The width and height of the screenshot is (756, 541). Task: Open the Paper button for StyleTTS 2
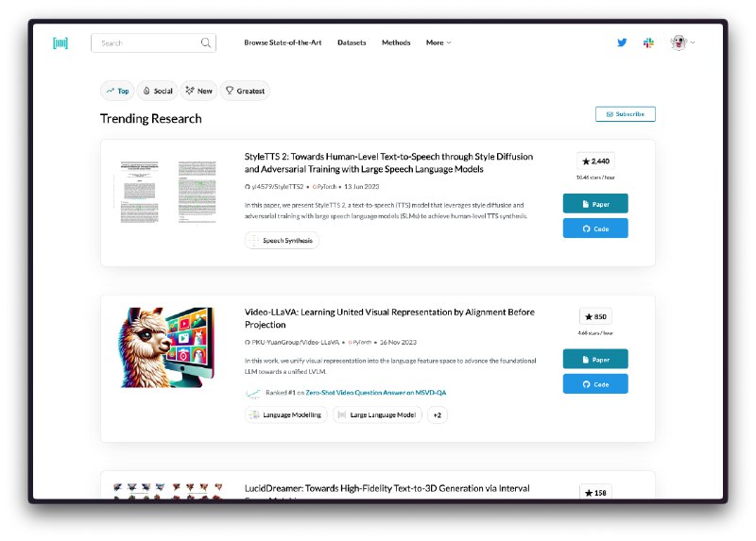(x=595, y=203)
